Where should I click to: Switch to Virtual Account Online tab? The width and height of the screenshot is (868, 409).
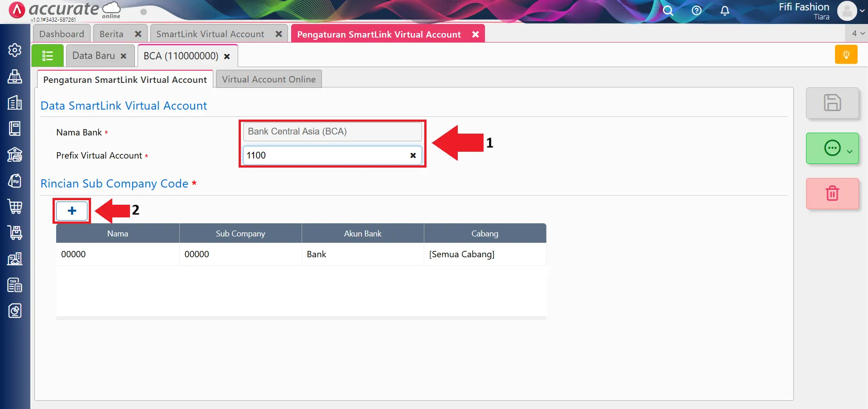[269, 79]
